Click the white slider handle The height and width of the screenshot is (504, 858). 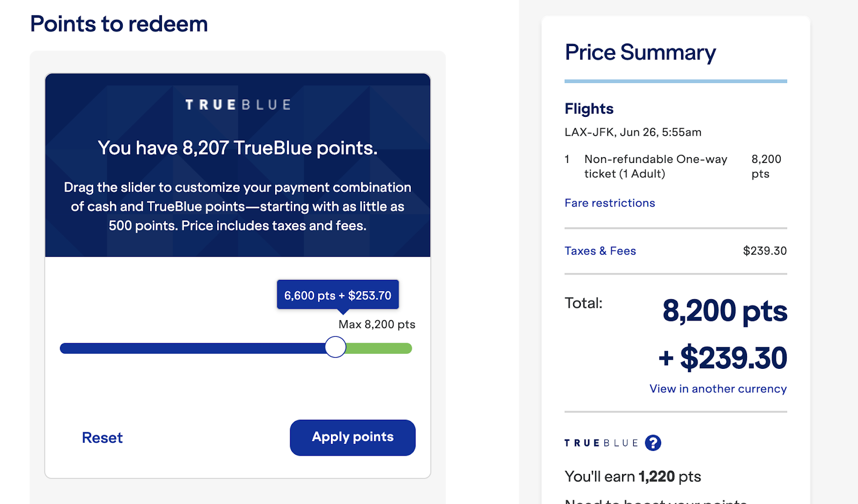point(336,347)
